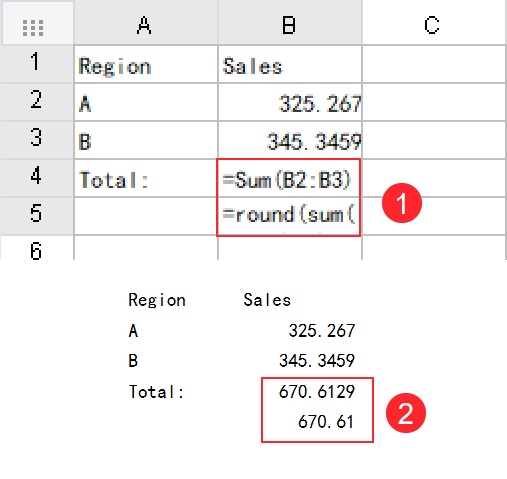Select row 4 header
The width and height of the screenshot is (507, 479).
(x=37, y=178)
